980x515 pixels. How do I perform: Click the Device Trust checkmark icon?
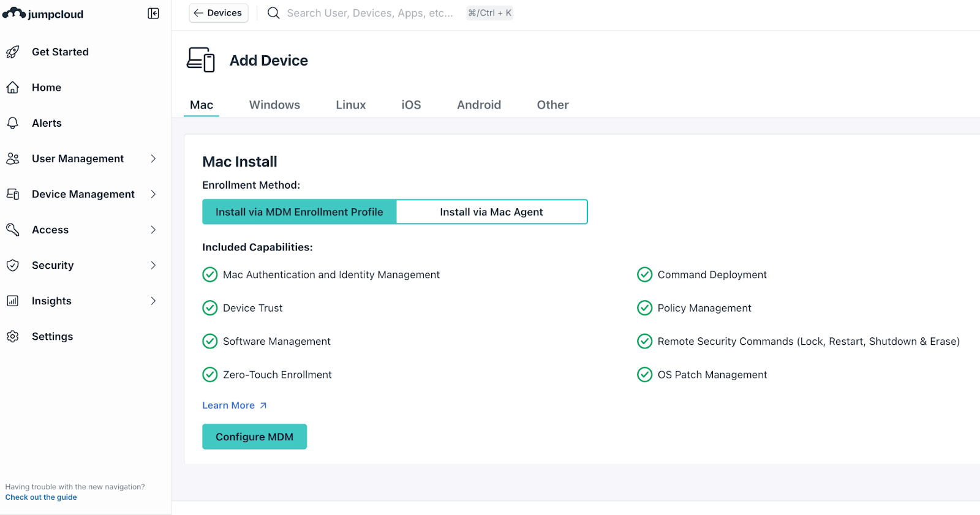210,308
